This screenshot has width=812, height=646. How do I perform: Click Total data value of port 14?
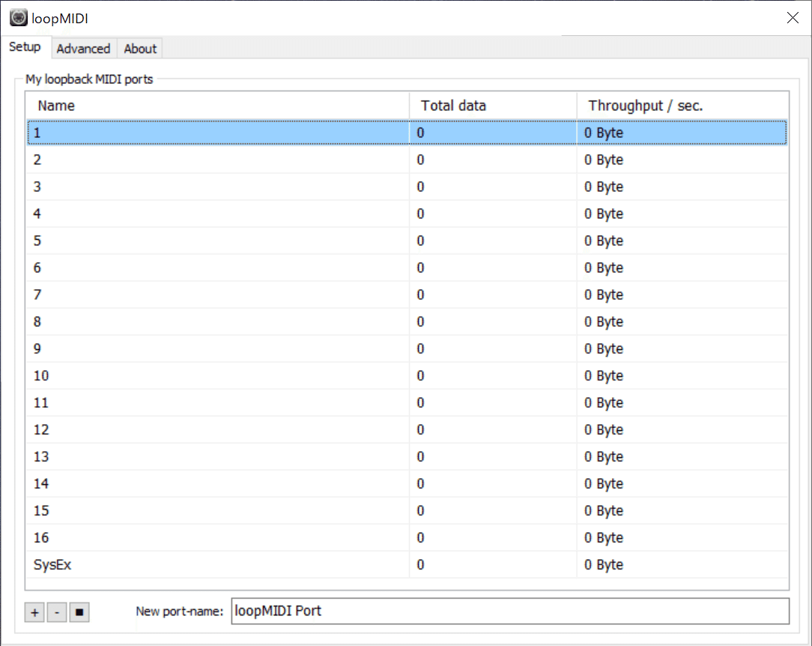point(420,483)
